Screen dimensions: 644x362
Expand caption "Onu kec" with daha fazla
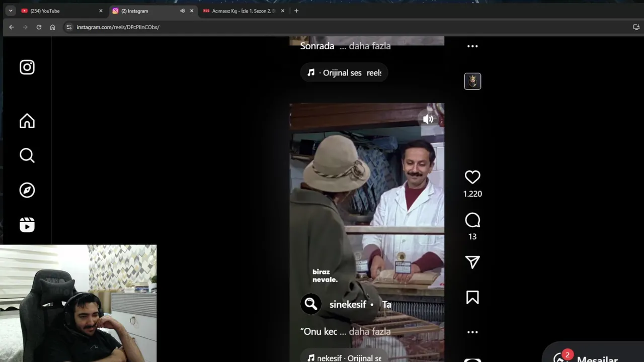click(369, 332)
